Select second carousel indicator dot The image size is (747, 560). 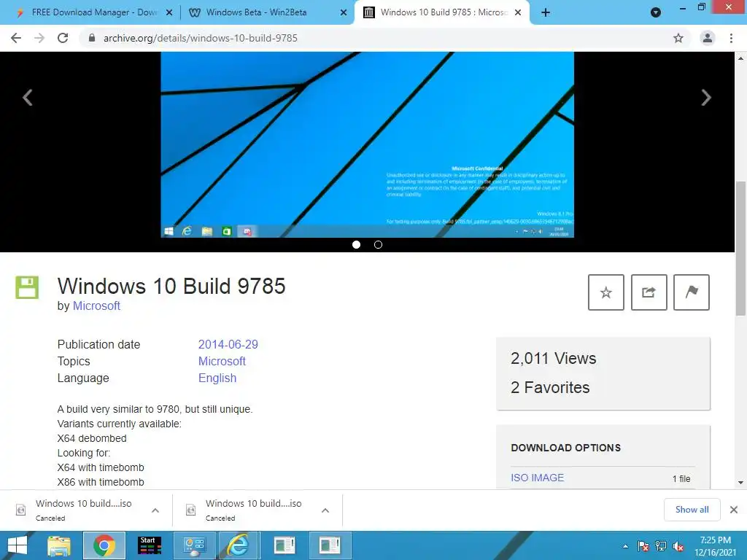click(x=379, y=245)
